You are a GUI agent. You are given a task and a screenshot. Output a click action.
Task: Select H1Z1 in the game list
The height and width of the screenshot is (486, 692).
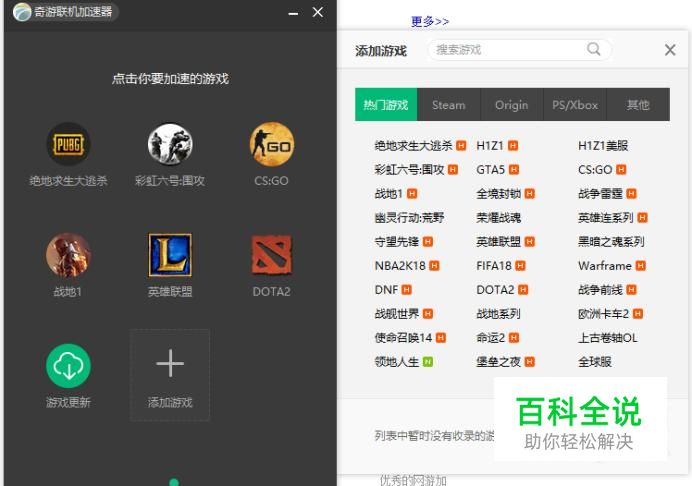490,146
